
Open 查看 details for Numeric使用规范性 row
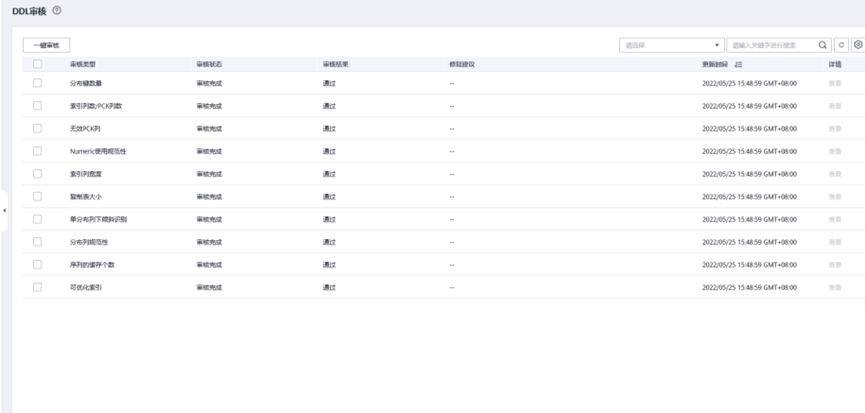click(835, 151)
